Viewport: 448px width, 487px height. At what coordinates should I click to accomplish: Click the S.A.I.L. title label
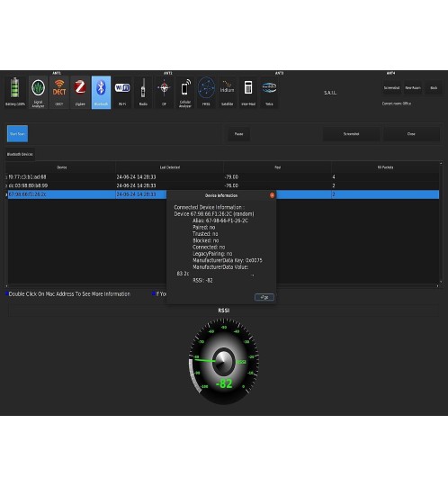point(330,93)
